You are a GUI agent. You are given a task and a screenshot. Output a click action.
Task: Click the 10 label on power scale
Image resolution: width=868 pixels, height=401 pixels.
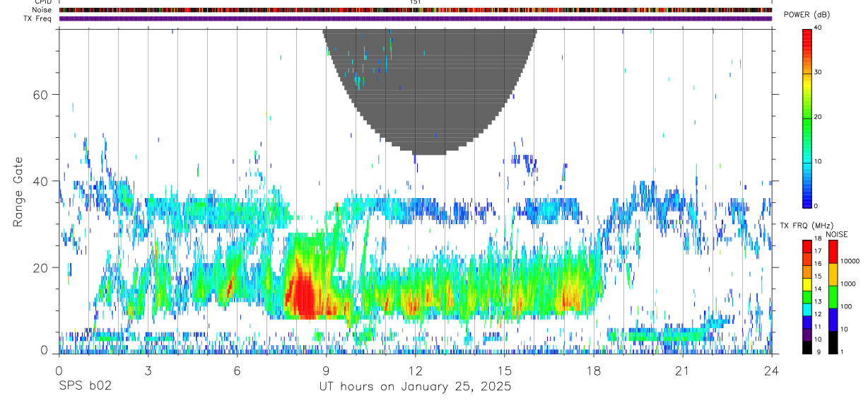tap(818, 161)
